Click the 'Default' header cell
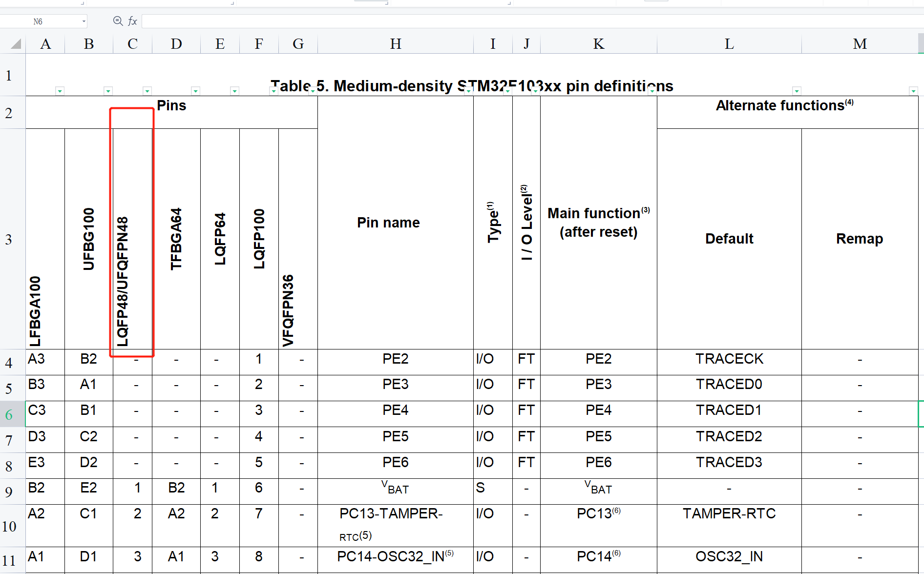924x574 pixels. 729,239
